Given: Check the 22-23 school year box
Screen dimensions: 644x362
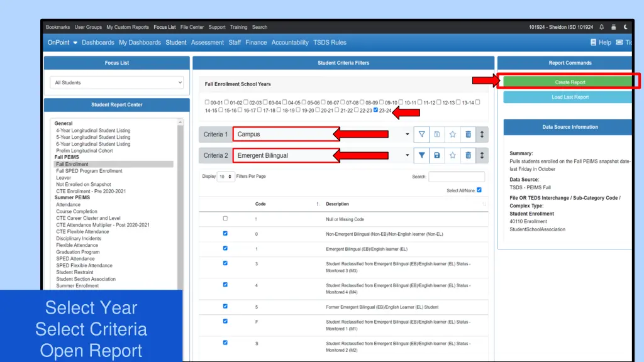Looking at the screenshot, I should tap(356, 109).
